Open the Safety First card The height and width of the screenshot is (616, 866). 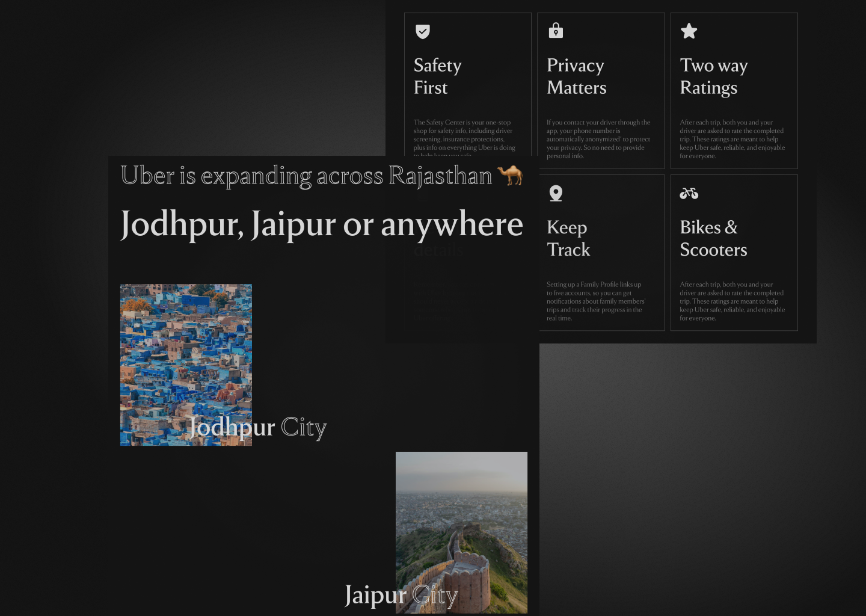[468, 90]
